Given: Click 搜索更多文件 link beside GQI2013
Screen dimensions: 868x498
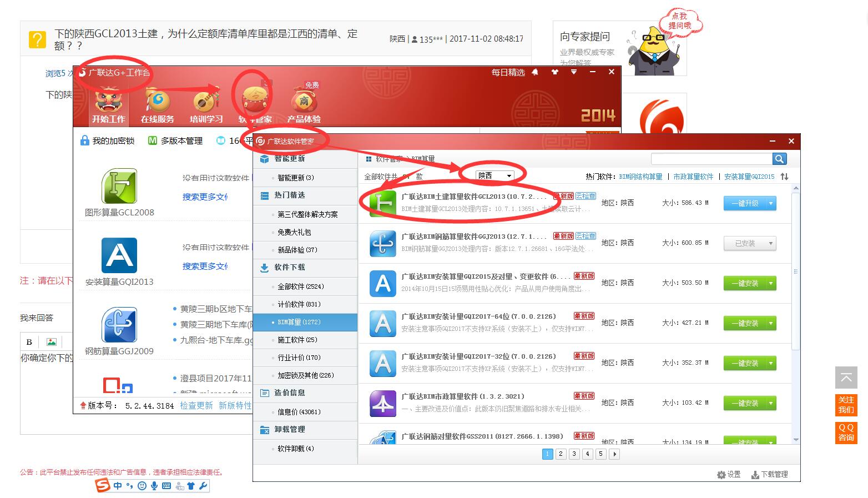Looking at the screenshot, I should click(205, 266).
